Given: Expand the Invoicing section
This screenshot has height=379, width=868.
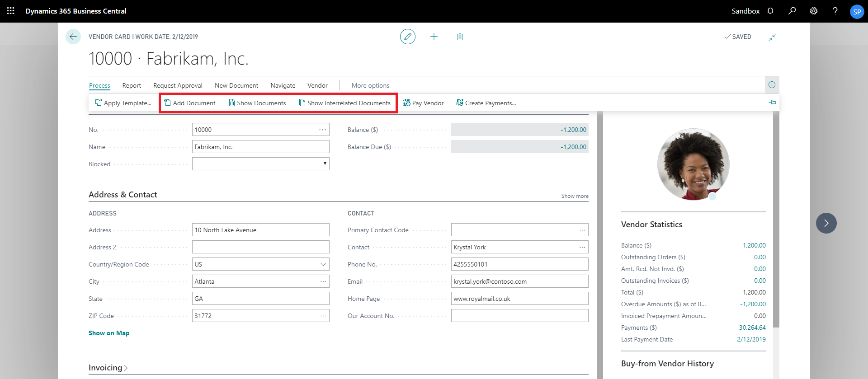Looking at the screenshot, I should (x=108, y=368).
